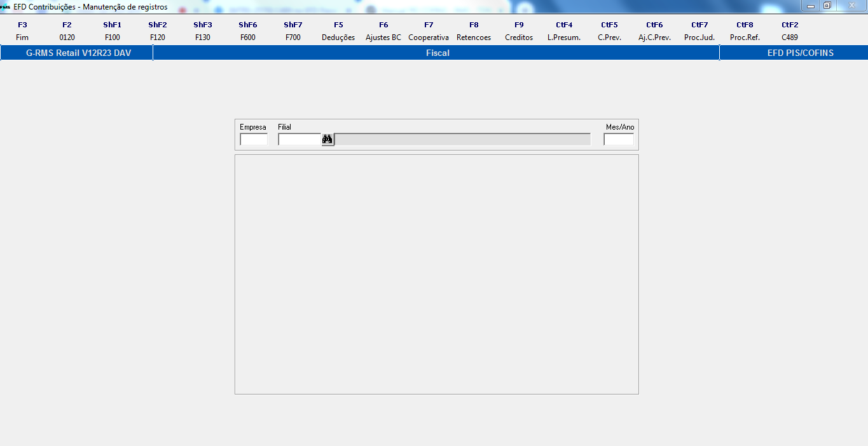Open CtF7 Proc.Jud. option
The image size is (868, 446).
pyautogui.click(x=699, y=31)
